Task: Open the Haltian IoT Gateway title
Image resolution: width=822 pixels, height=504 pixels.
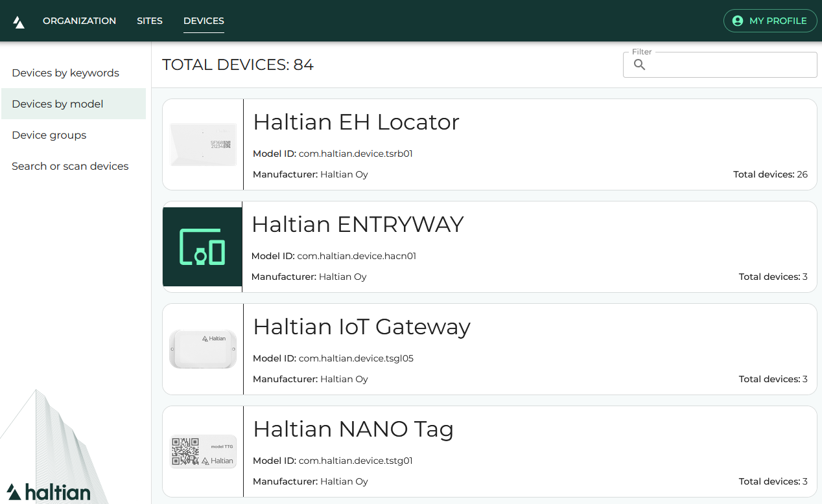Action: (x=362, y=326)
